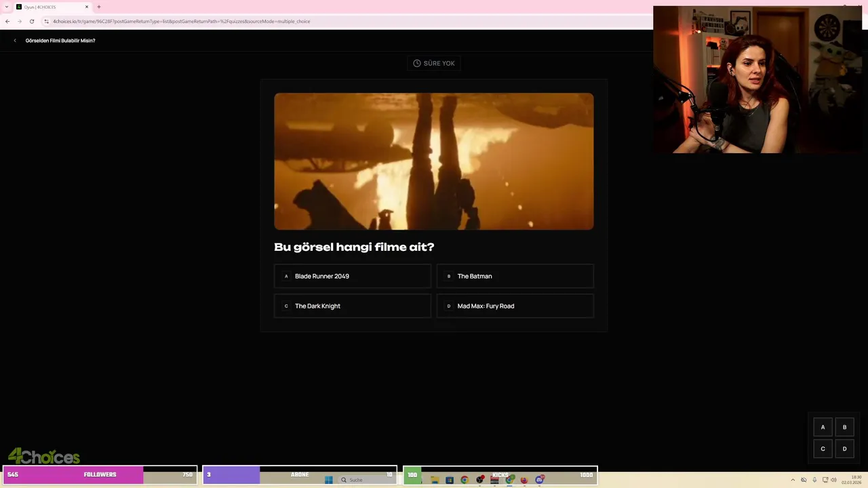
Task: Click 'Görselden Filmi Bulabilir Misin?' title
Action: pos(60,41)
